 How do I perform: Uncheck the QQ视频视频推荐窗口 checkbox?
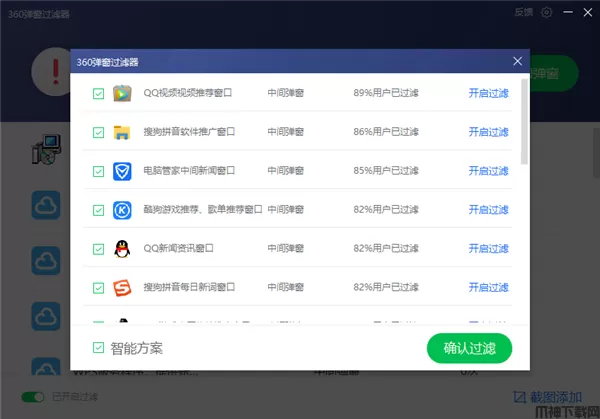pyautogui.click(x=98, y=93)
